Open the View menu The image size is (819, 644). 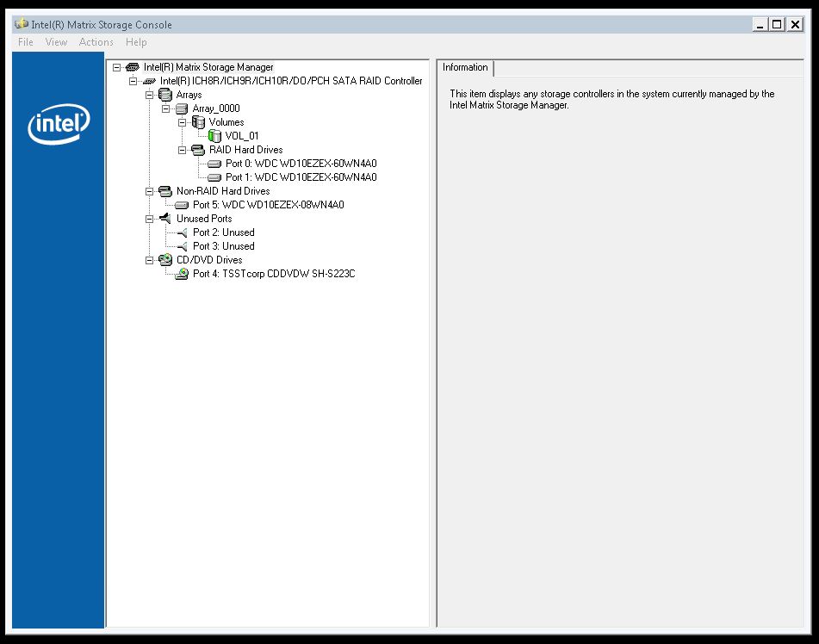(x=56, y=42)
